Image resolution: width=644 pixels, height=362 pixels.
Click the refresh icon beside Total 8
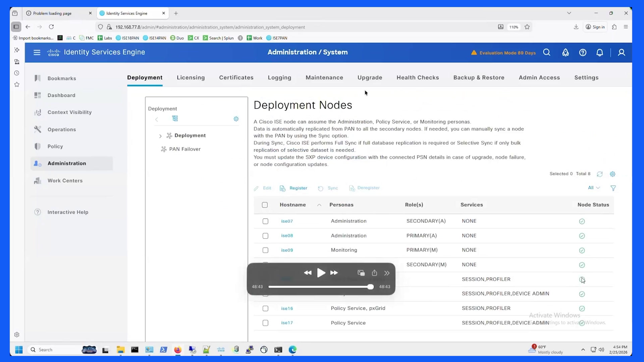pos(600,174)
